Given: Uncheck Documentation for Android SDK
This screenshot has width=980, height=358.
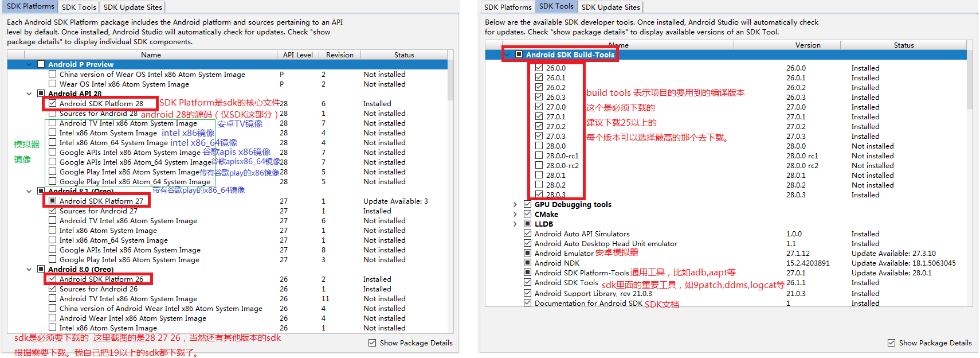Looking at the screenshot, I should (x=527, y=303).
